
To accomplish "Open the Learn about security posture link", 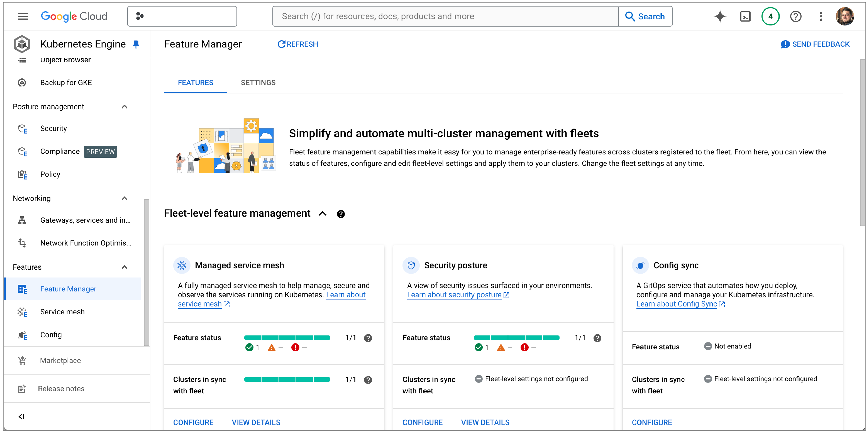I will pyautogui.click(x=454, y=295).
